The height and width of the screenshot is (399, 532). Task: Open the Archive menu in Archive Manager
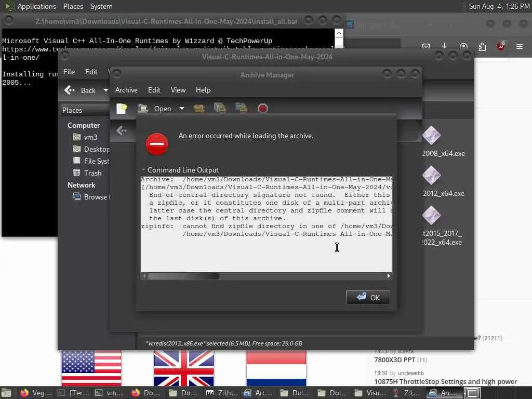tap(126, 90)
